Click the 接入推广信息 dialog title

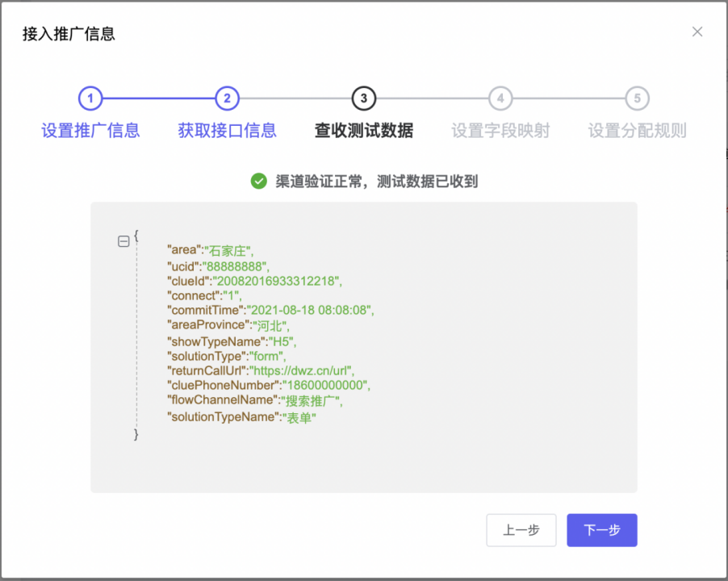click(69, 34)
